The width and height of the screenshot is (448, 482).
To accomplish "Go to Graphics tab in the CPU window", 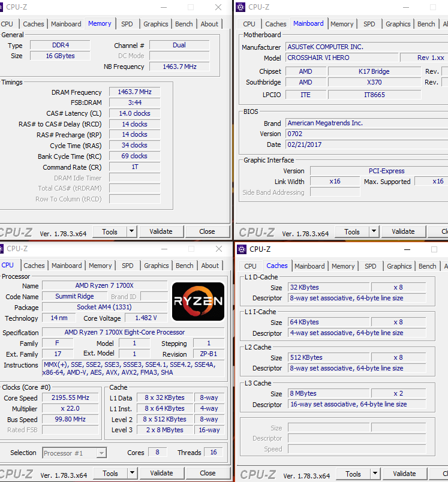I will (157, 266).
